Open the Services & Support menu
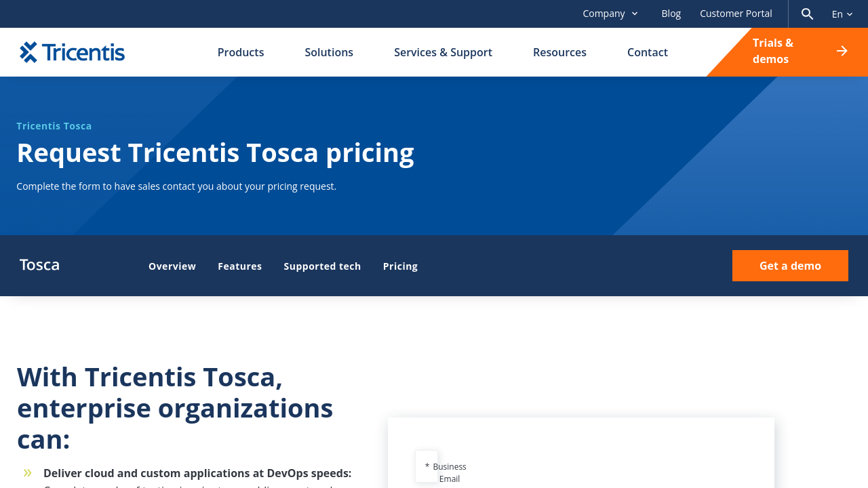This screenshot has width=868, height=488. click(443, 52)
